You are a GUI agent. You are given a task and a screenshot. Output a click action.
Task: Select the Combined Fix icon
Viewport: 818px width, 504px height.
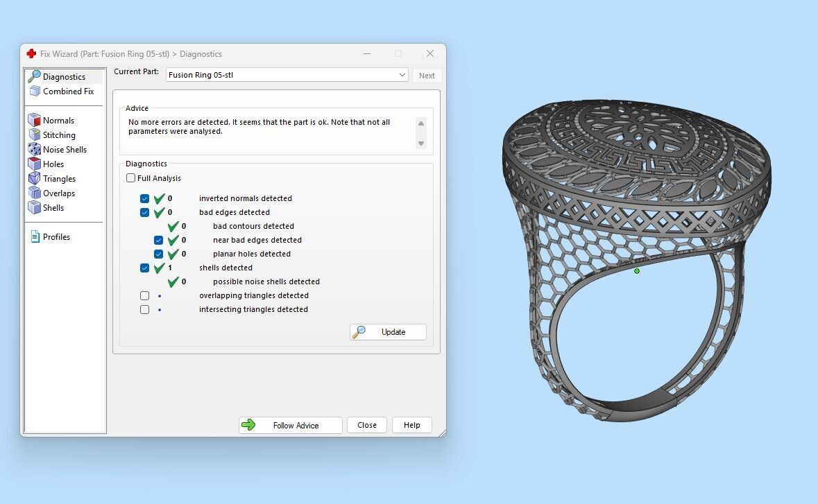(x=35, y=92)
